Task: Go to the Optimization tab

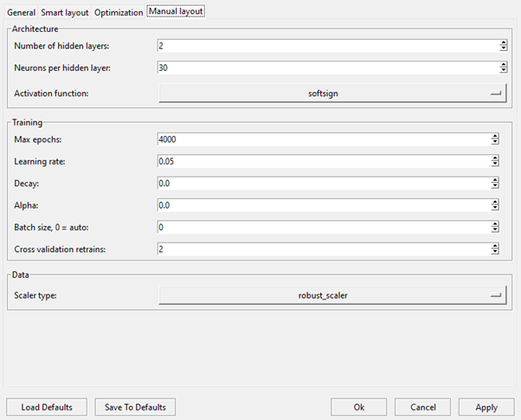Action: pos(119,13)
